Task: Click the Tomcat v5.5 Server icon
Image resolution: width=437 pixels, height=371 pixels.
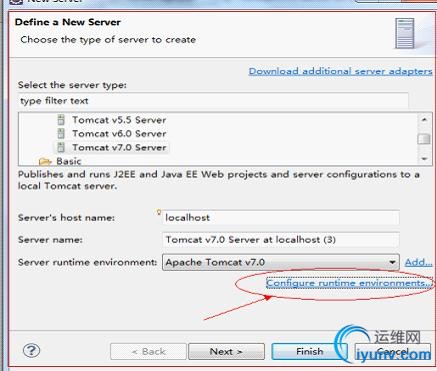Action: click(61, 120)
